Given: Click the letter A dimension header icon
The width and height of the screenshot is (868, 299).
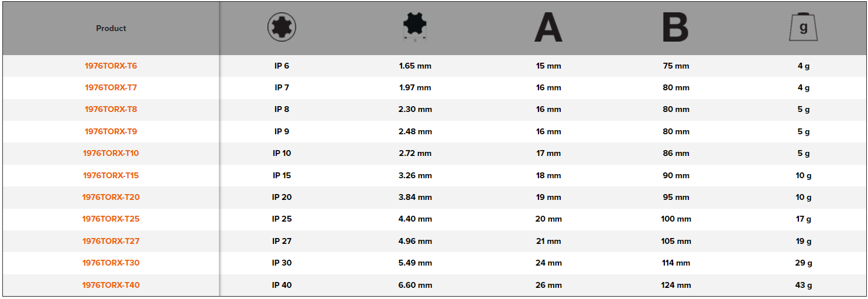Looking at the screenshot, I should click(x=548, y=28).
